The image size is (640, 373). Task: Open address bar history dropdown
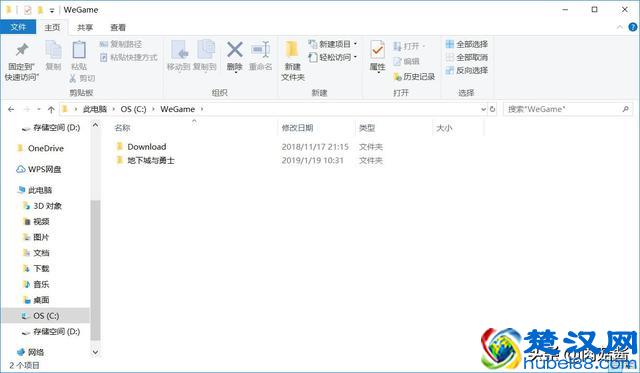[x=483, y=109]
